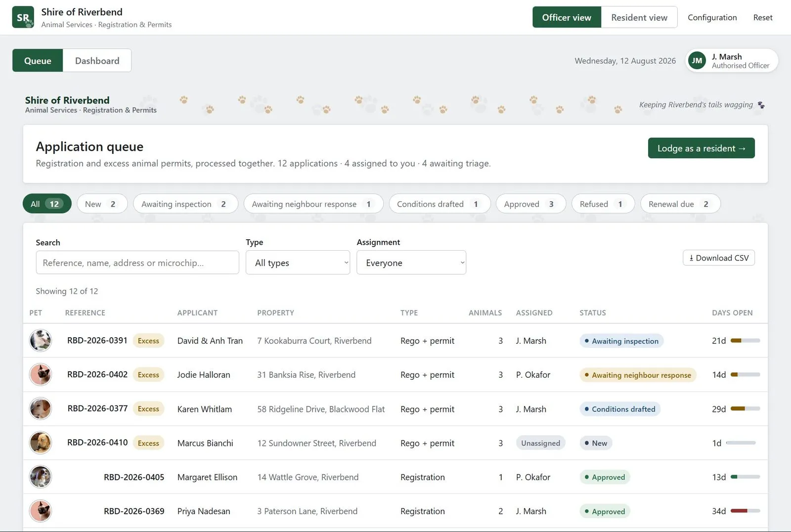This screenshot has width=791, height=532.
Task: Switch to Officer view
Action: [x=567, y=17]
